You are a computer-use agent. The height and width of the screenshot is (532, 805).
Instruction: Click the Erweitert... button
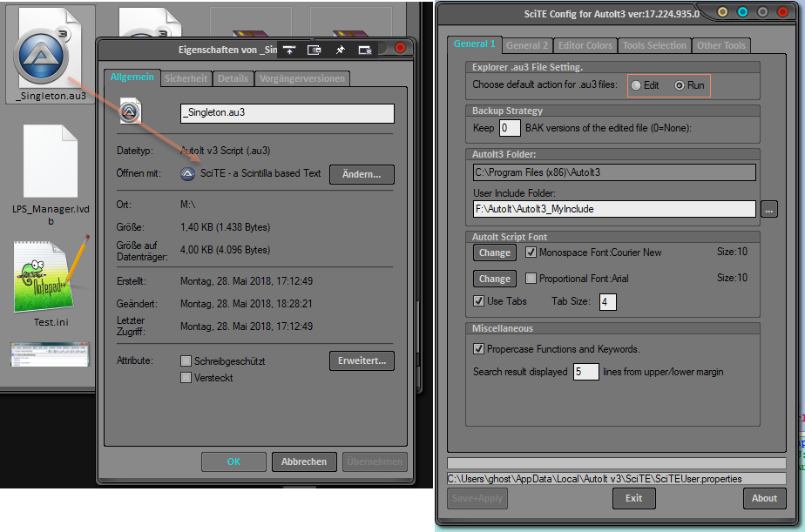tap(362, 360)
